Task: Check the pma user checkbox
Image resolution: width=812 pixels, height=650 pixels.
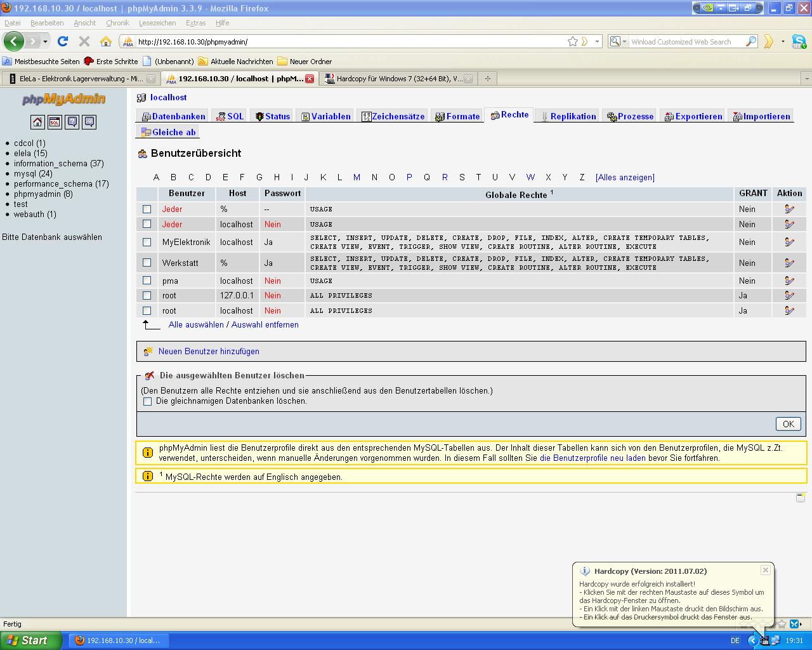Action: pos(147,281)
